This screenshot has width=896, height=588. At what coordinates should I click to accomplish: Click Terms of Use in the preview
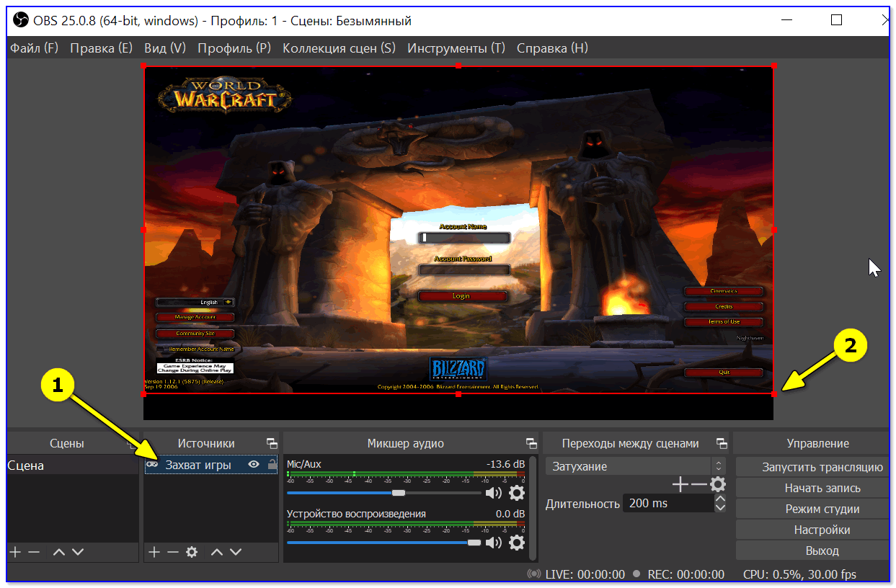(x=724, y=321)
